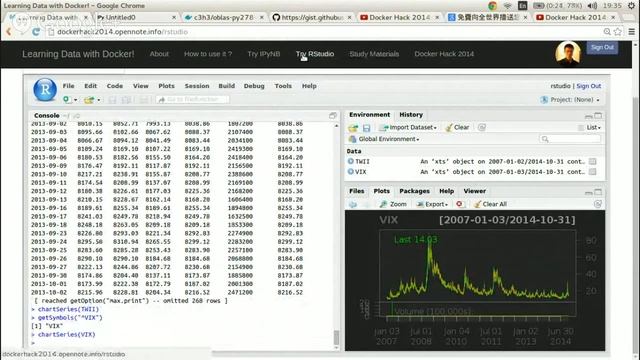Click the save document icon in main toolbar
This screenshot has width=640, height=360.
(x=112, y=100)
